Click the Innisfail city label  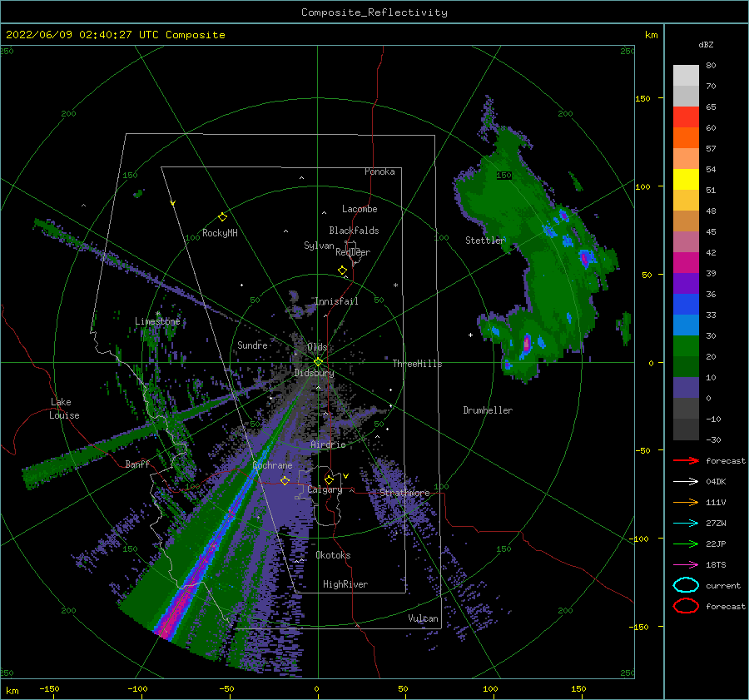pos(336,301)
